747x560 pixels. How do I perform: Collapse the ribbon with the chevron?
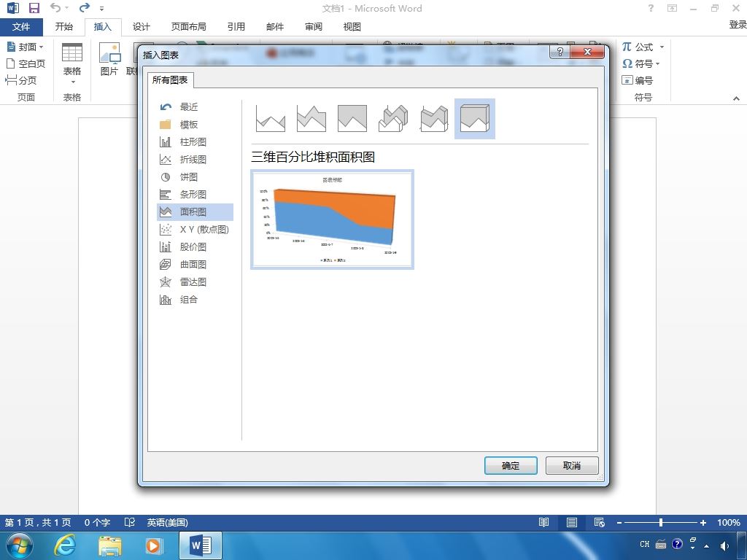[x=736, y=98]
